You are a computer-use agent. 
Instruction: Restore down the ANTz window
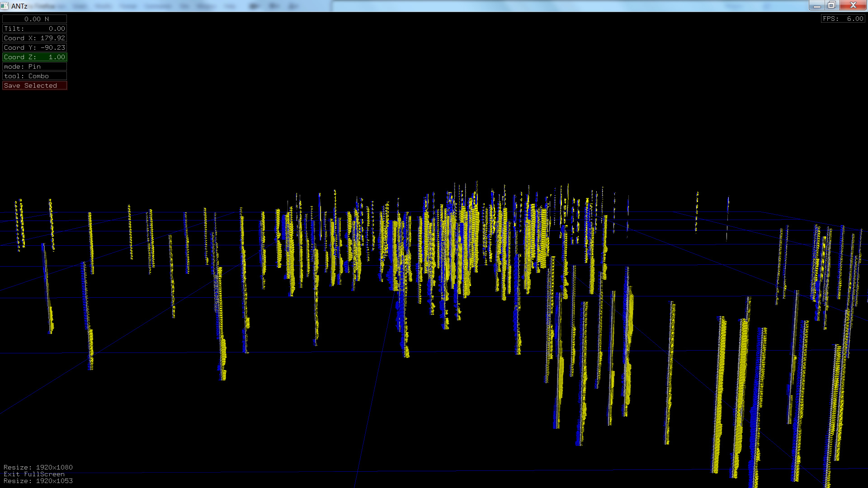click(x=831, y=5)
